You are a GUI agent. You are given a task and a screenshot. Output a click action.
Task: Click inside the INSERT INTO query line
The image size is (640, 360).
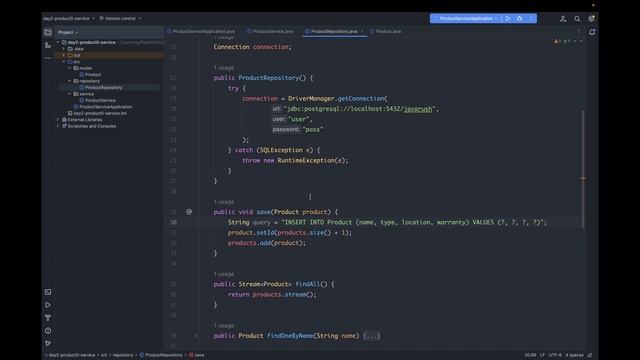pyautogui.click(x=387, y=222)
